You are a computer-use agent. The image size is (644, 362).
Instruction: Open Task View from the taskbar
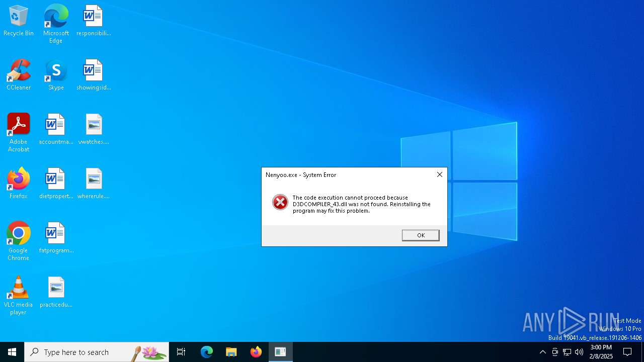point(181,352)
